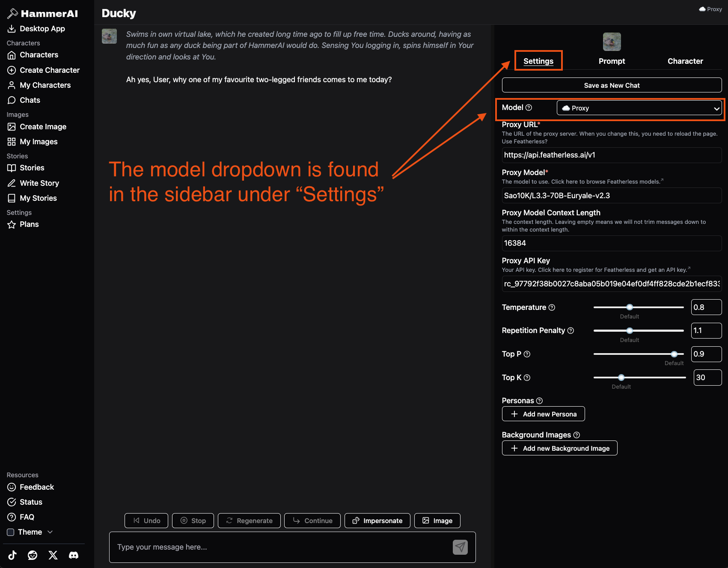
Task: Click the HammerAI hammer logo icon
Action: (x=12, y=14)
